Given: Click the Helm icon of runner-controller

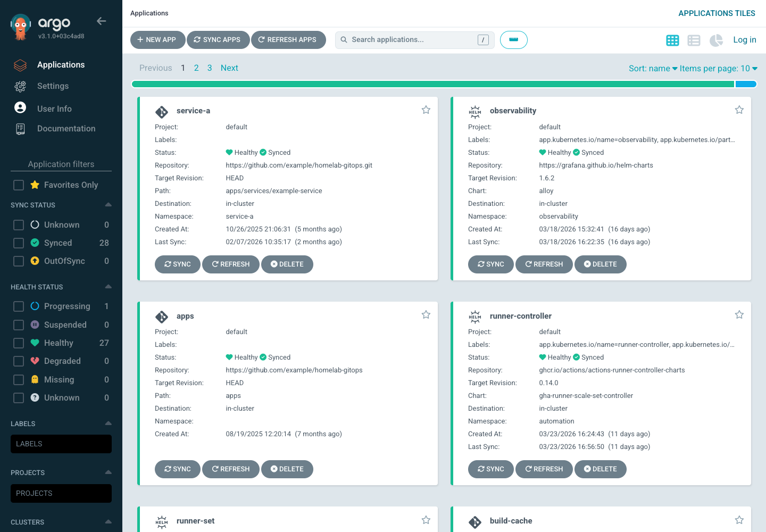Looking at the screenshot, I should click(475, 317).
